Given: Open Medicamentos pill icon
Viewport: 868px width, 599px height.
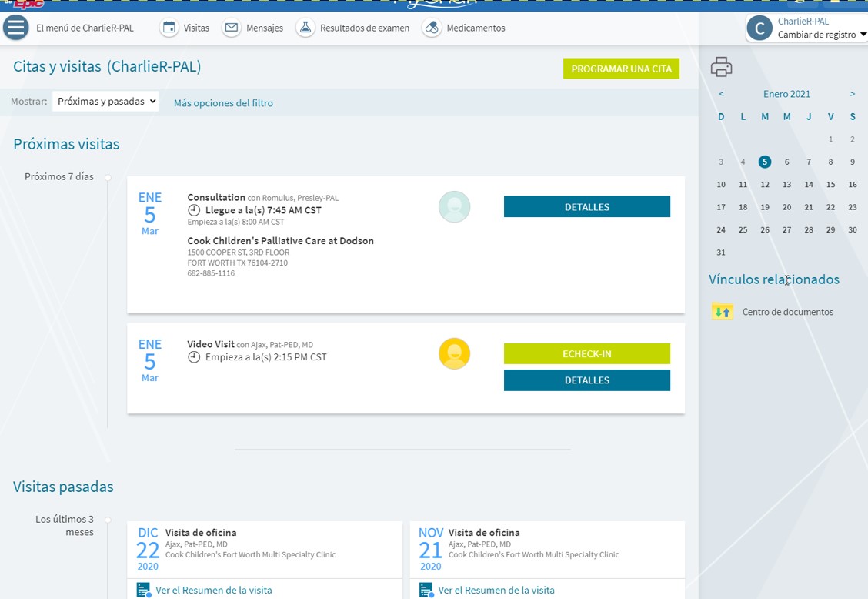Looking at the screenshot, I should point(432,28).
